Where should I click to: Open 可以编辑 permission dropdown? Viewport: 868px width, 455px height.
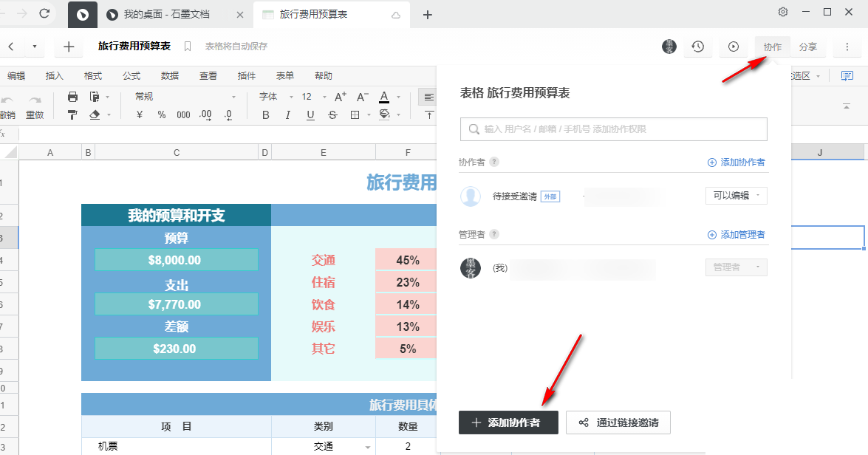[x=737, y=196]
